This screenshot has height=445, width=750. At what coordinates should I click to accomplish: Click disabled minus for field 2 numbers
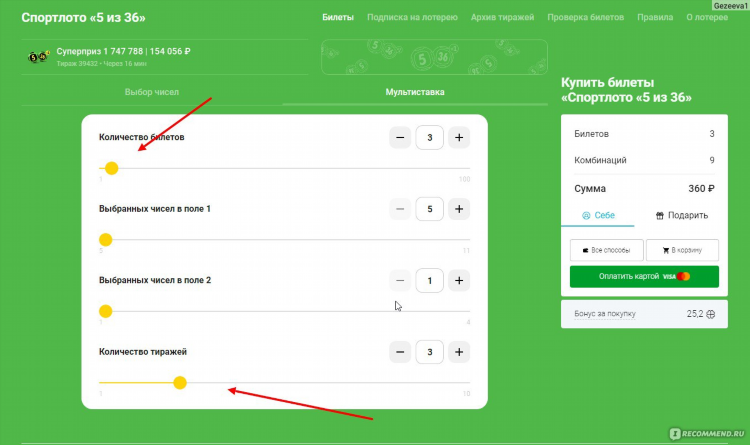click(400, 280)
